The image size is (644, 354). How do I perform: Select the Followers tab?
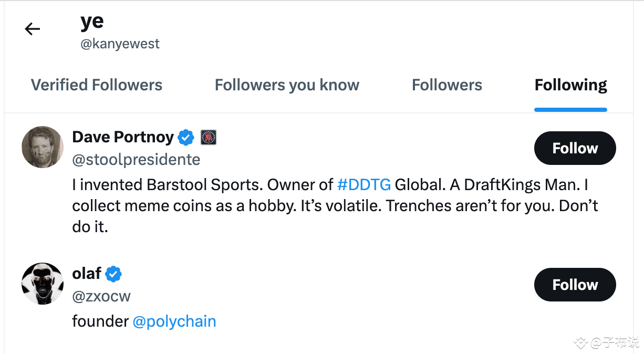[447, 85]
